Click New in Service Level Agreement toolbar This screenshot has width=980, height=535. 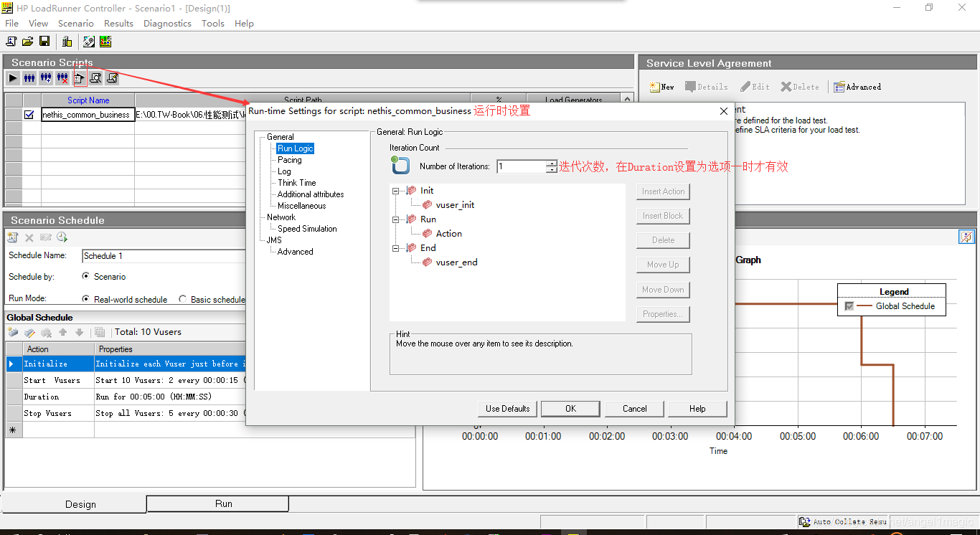[661, 87]
